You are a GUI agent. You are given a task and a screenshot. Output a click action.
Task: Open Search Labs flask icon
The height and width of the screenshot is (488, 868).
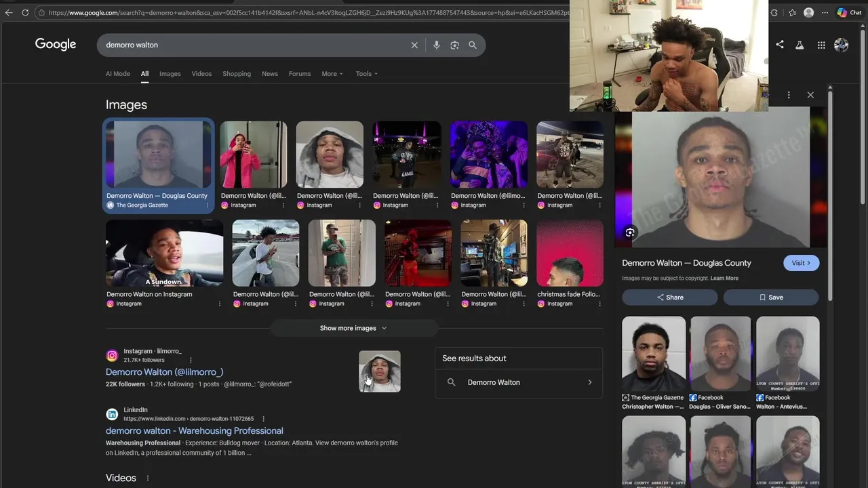(800, 45)
